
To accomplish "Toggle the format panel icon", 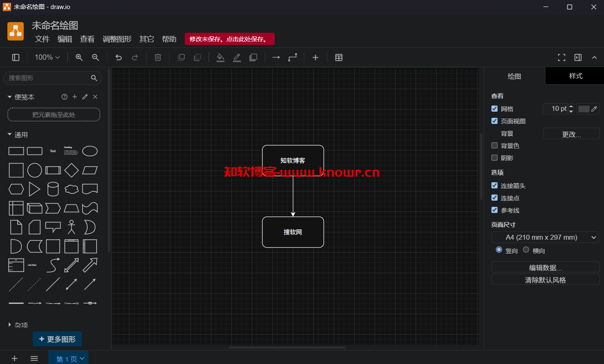I will (578, 58).
